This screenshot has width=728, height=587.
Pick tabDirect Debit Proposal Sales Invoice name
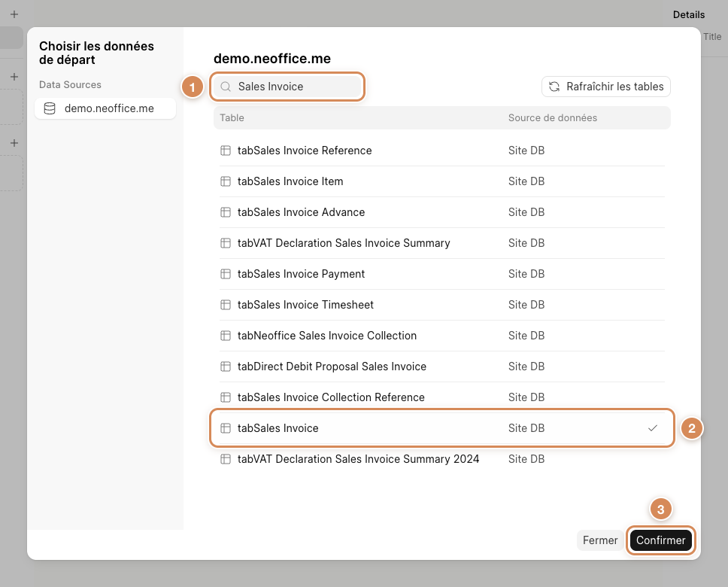332,366
